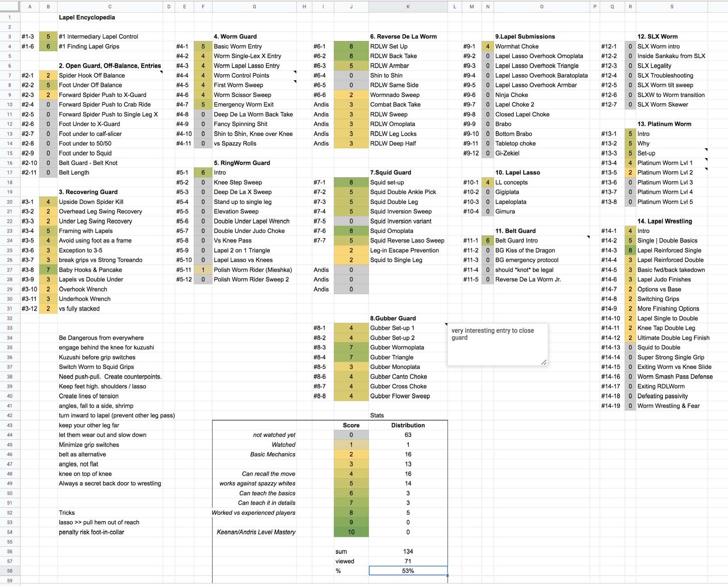Select column S header
The image size is (728, 586).
[671, 6]
